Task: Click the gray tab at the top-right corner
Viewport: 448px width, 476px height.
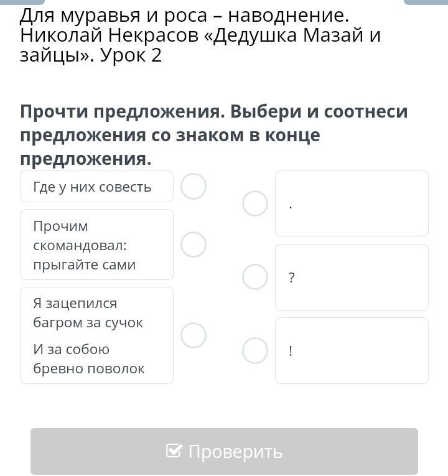Action: pyautogui.click(x=426, y=2)
